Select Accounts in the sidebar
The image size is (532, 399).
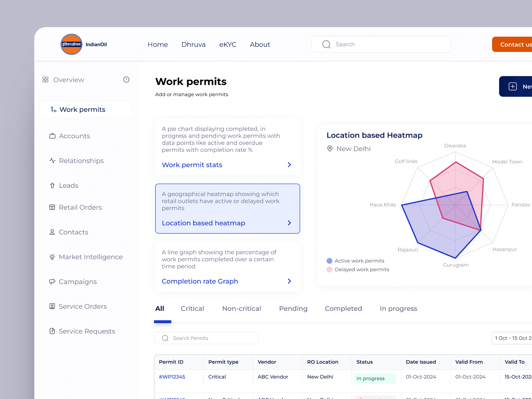pos(74,136)
